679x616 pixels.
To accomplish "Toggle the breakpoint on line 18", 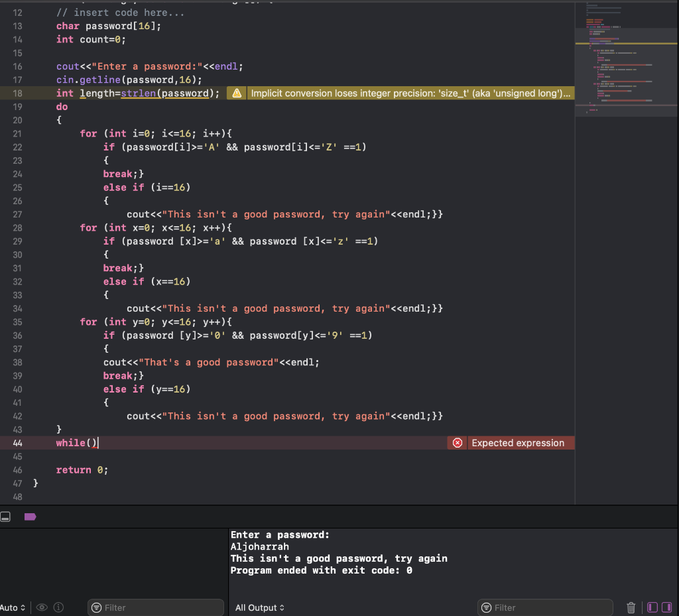I will point(17,93).
